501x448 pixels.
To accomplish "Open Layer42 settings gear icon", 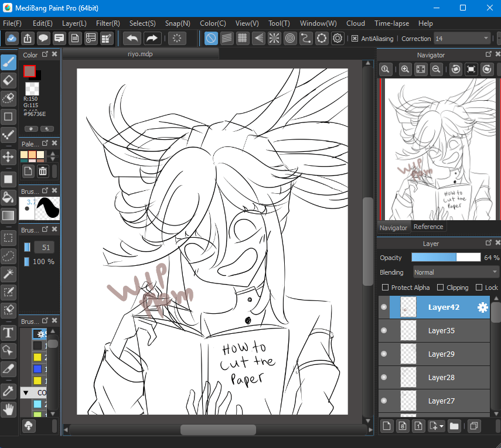I will [x=482, y=307].
